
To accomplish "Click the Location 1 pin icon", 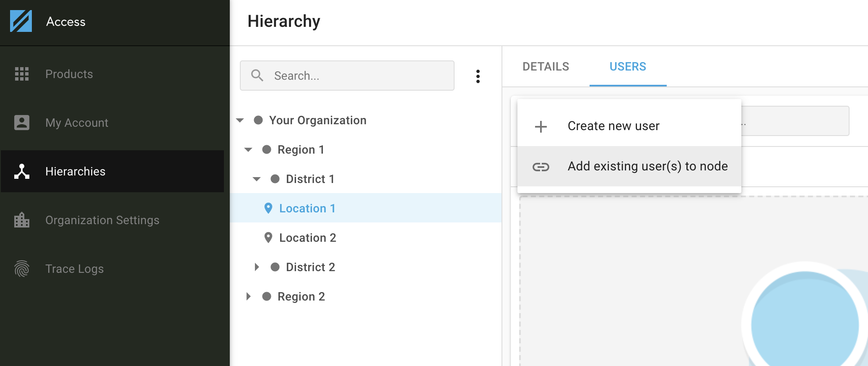I will pyautogui.click(x=268, y=208).
